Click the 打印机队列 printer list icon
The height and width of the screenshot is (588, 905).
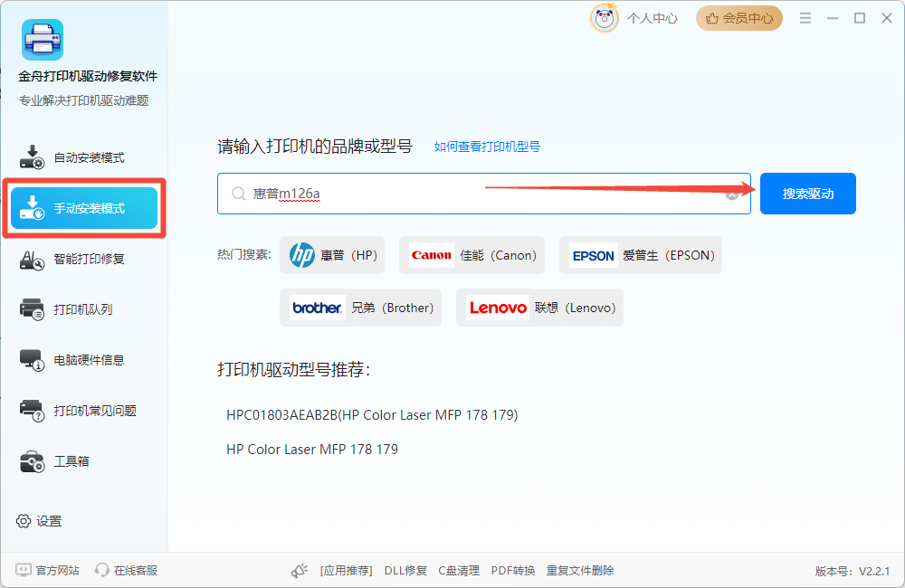point(32,309)
